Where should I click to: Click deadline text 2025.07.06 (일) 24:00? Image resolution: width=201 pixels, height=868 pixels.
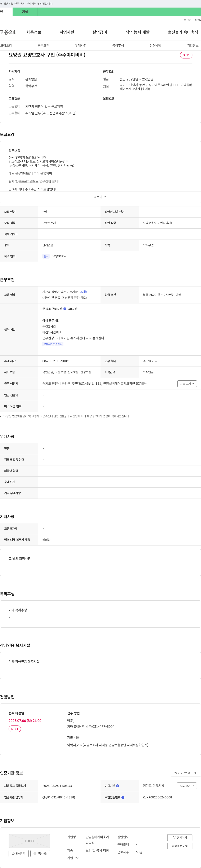pos(25,721)
